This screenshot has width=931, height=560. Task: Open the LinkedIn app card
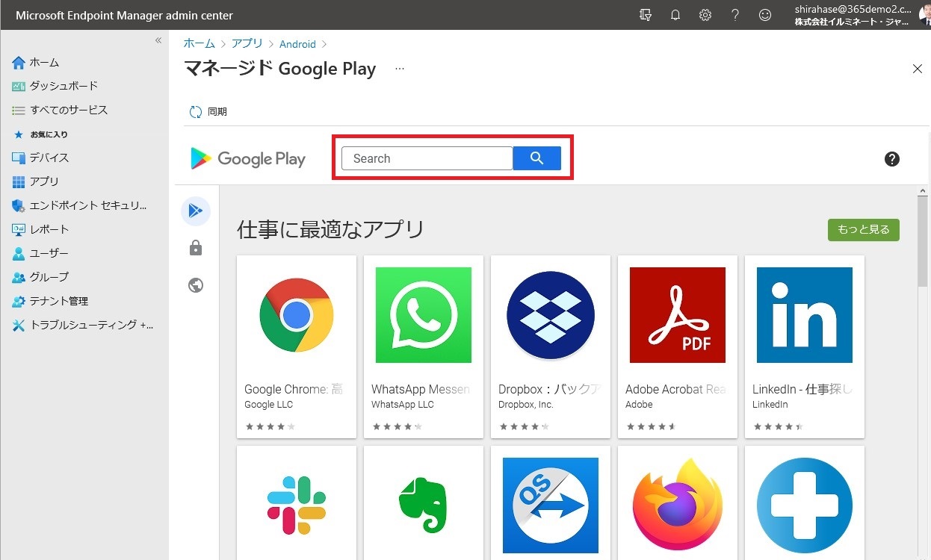pyautogui.click(x=805, y=346)
